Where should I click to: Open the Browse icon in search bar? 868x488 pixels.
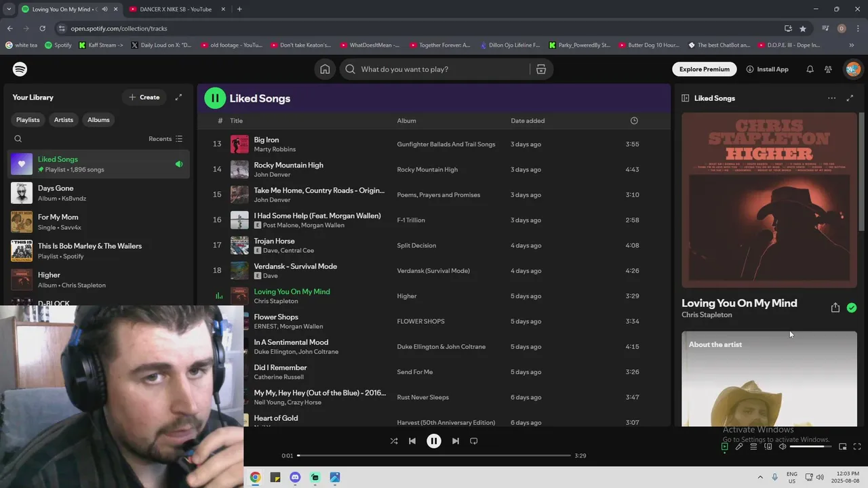click(x=541, y=69)
